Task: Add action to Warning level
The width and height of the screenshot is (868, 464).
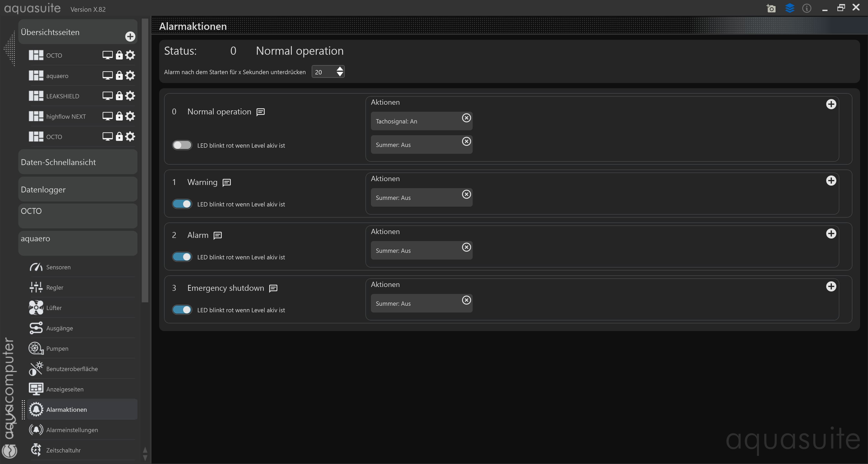Action: (x=831, y=181)
